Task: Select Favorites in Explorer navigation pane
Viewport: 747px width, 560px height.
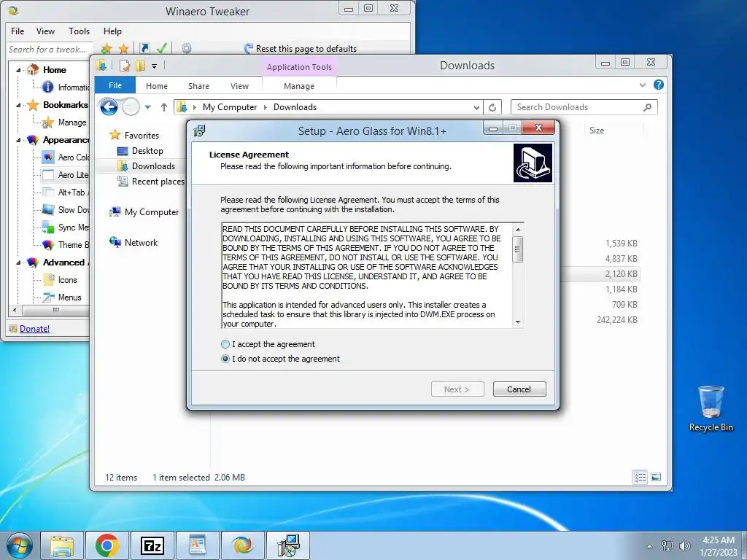Action: (142, 136)
